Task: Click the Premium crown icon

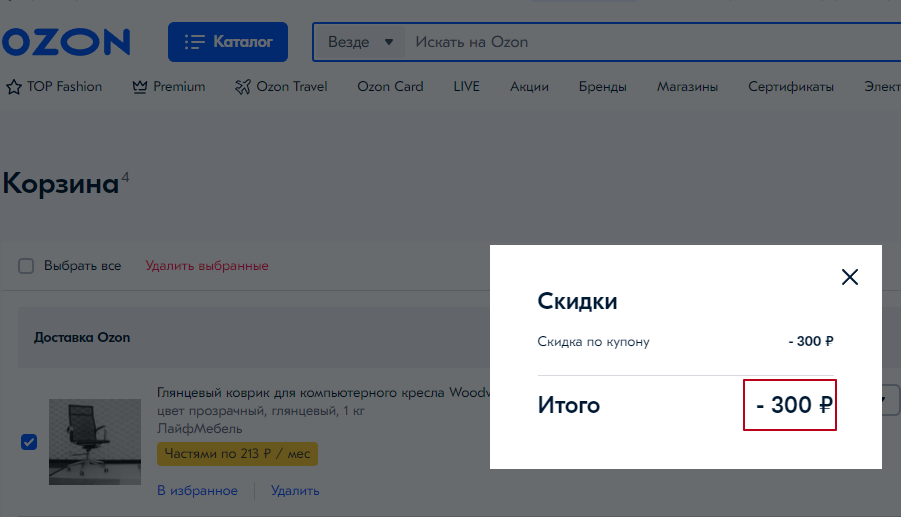Action: [x=140, y=87]
